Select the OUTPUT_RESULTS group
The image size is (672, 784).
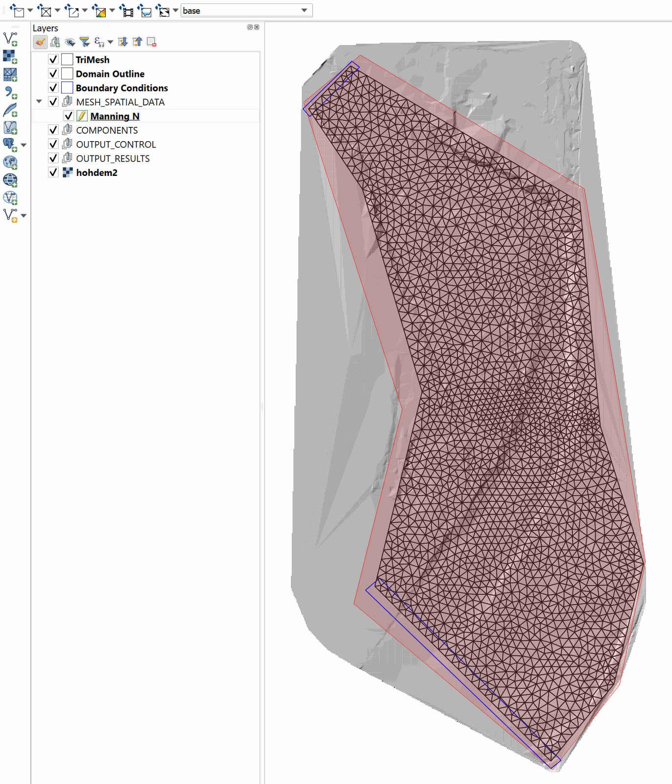point(113,158)
